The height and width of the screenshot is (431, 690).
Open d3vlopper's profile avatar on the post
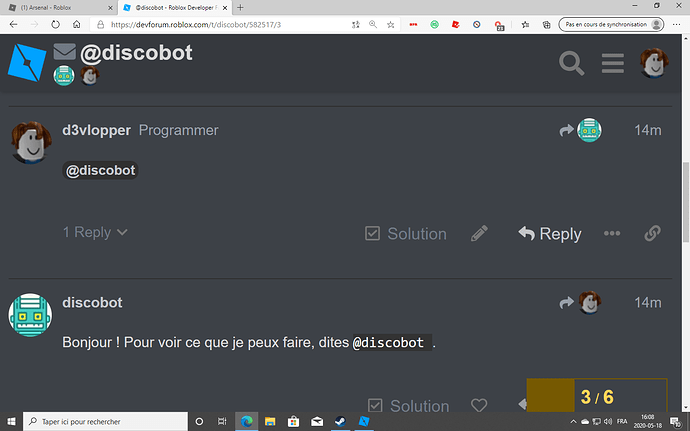(31, 142)
